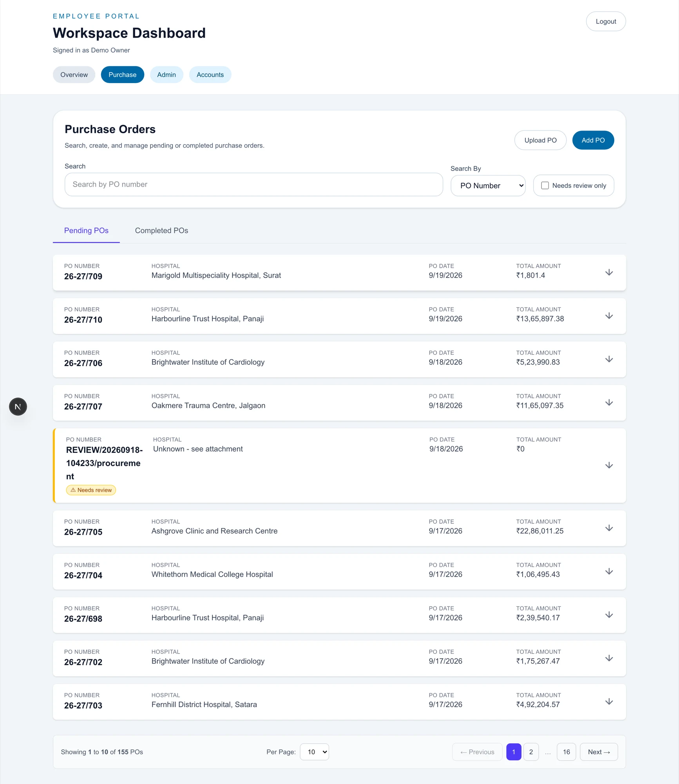Viewport: 679px width, 784px height.
Task: Click the Needs review warning badge
Action: pos(91,490)
